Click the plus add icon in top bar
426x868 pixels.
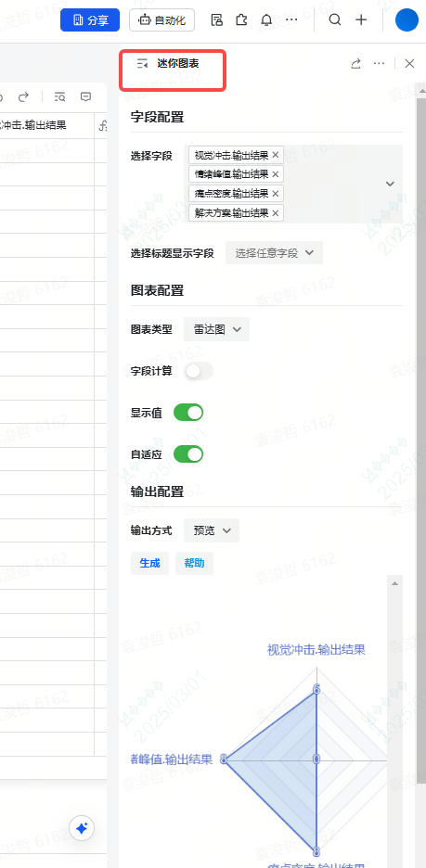(x=361, y=19)
